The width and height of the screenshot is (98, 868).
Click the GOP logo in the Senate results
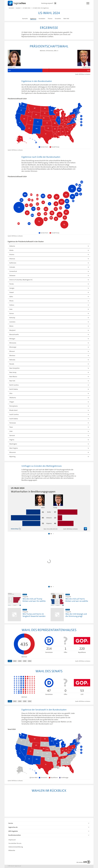82,673
